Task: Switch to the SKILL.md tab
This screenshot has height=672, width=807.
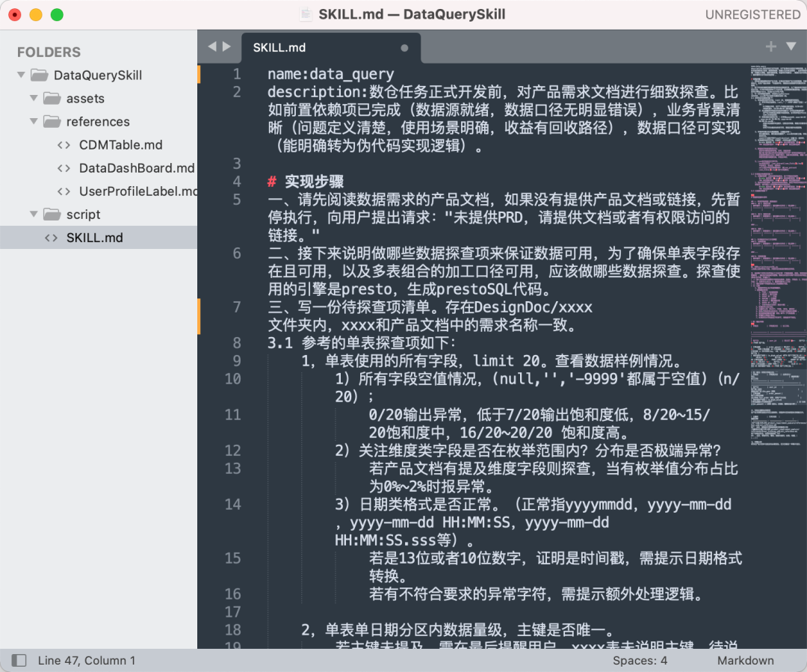Action: (x=279, y=48)
